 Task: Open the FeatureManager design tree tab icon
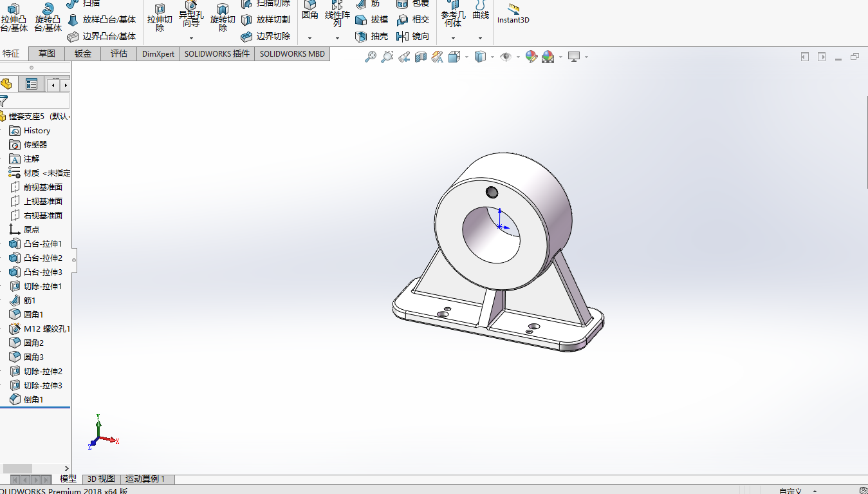coord(7,84)
